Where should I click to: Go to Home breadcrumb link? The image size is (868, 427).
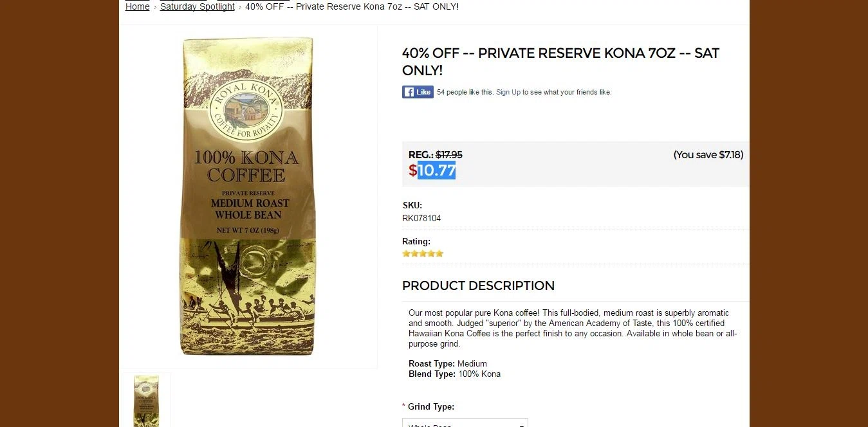137,6
